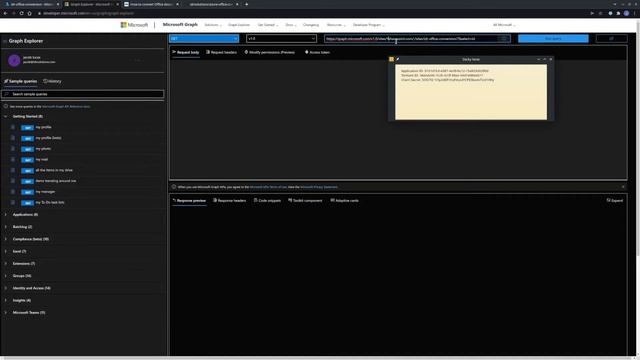
Task: Open the Code snippets tab
Action: (x=267, y=200)
